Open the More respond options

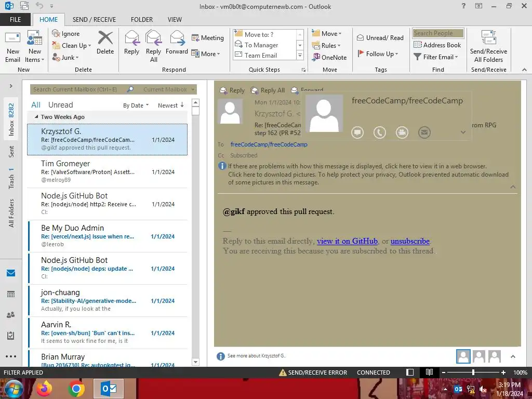point(206,54)
